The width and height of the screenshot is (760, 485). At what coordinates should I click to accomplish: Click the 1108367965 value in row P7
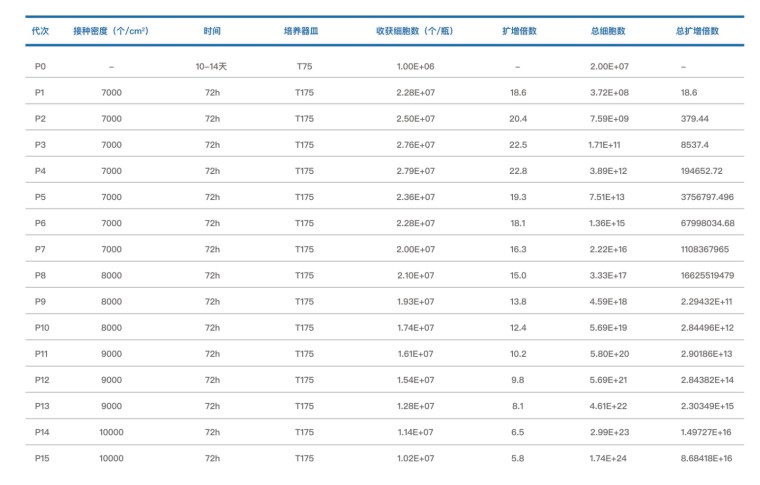(x=705, y=249)
